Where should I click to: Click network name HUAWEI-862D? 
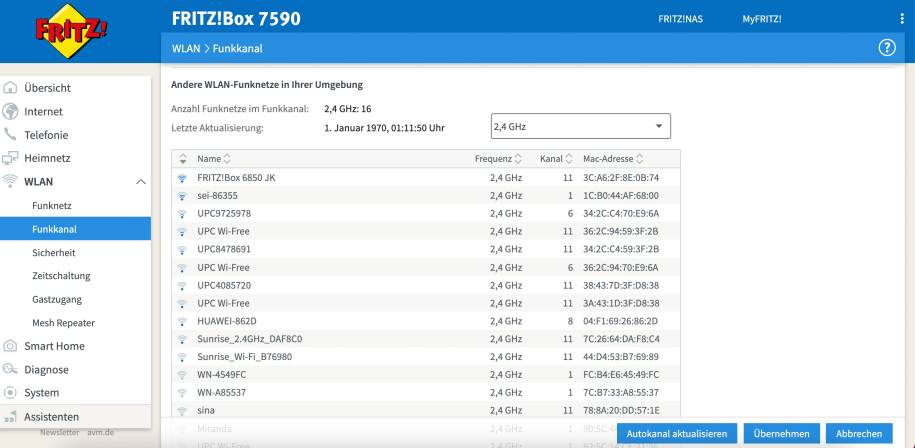[227, 321]
